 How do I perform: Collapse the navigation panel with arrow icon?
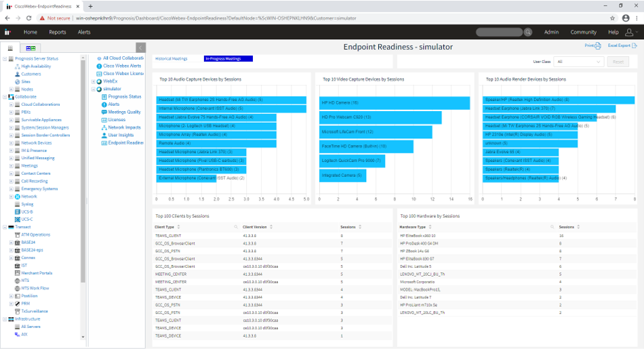click(x=140, y=47)
